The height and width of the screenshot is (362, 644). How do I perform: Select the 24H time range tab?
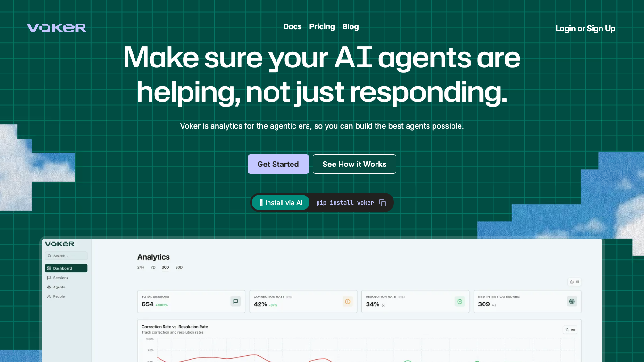pyautogui.click(x=141, y=267)
